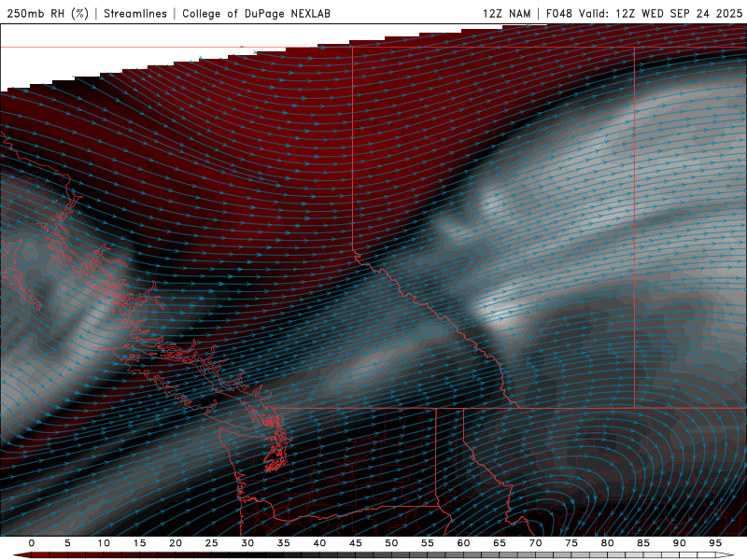The height and width of the screenshot is (560, 747).
Task: Click colorbar label "0"
Action: pyautogui.click(x=32, y=543)
